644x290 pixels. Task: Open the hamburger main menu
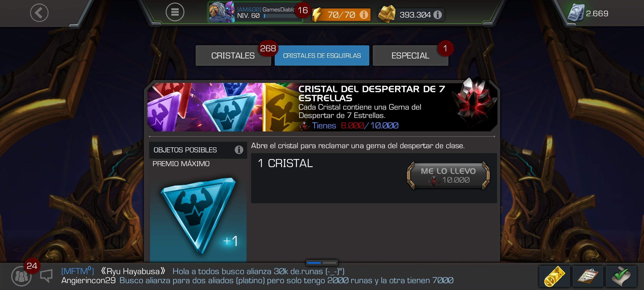pos(175,12)
